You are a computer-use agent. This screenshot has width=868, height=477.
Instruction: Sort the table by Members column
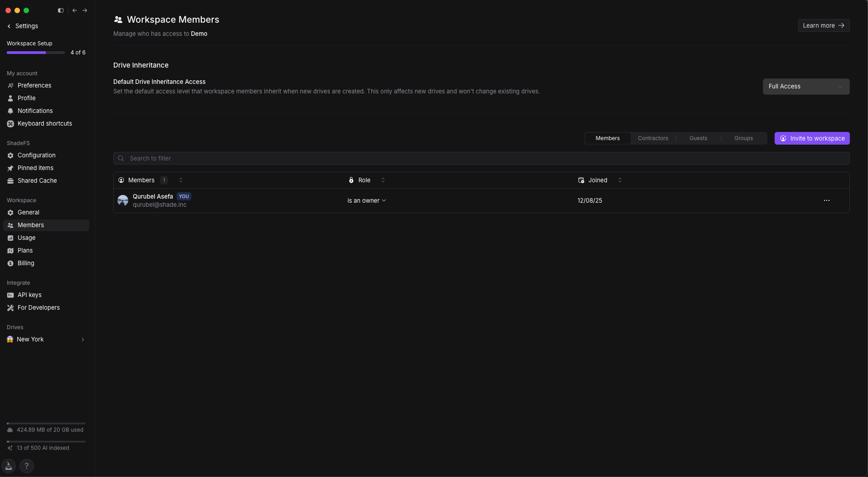point(181,180)
